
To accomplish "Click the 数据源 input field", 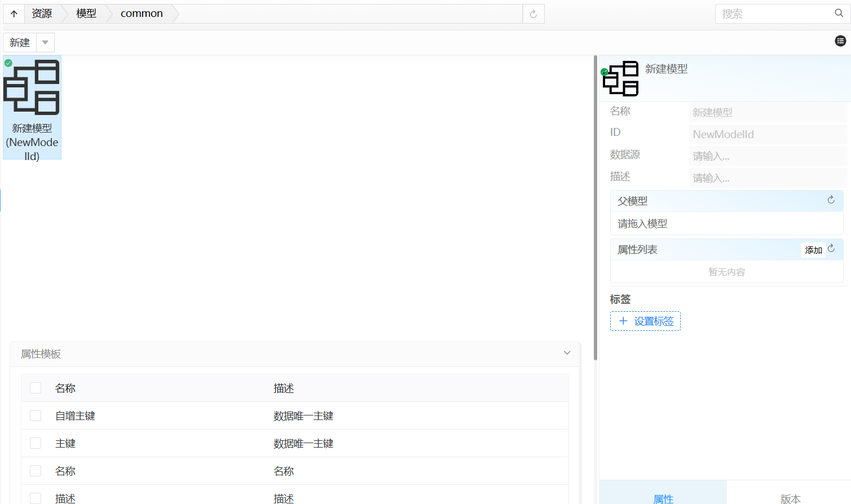I will (x=768, y=156).
